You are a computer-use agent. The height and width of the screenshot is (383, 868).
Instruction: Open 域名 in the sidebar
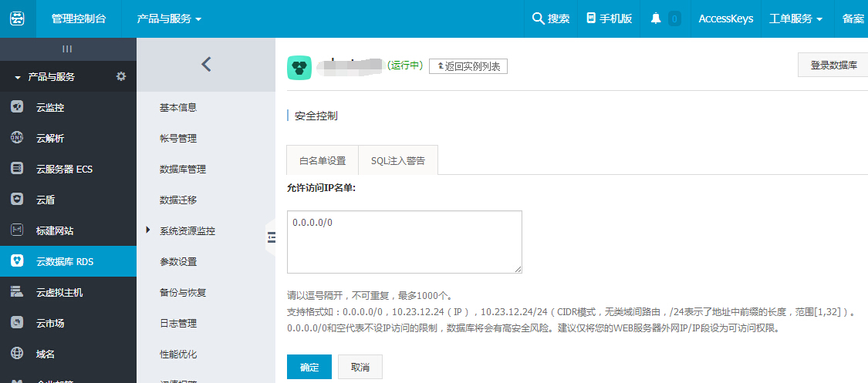(x=46, y=354)
